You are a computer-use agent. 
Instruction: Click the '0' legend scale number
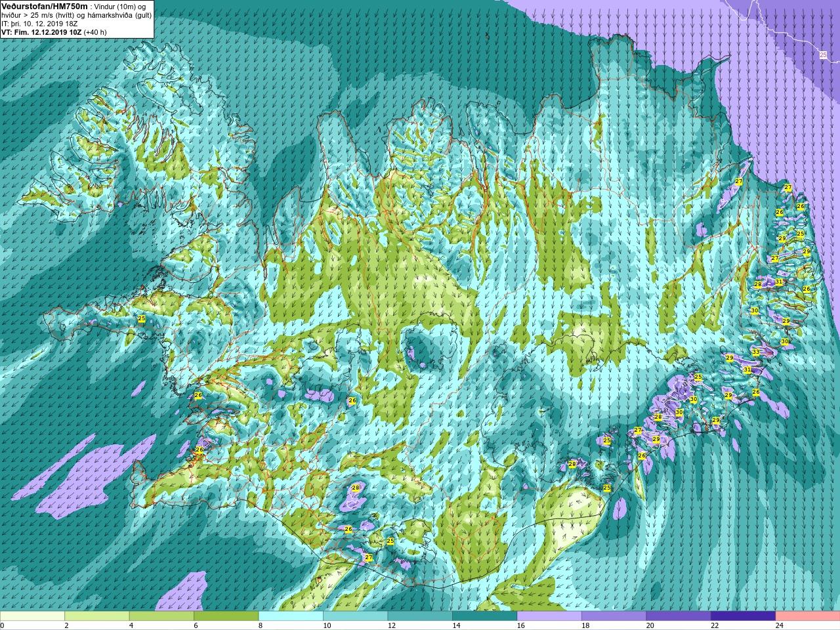[x=3, y=625]
